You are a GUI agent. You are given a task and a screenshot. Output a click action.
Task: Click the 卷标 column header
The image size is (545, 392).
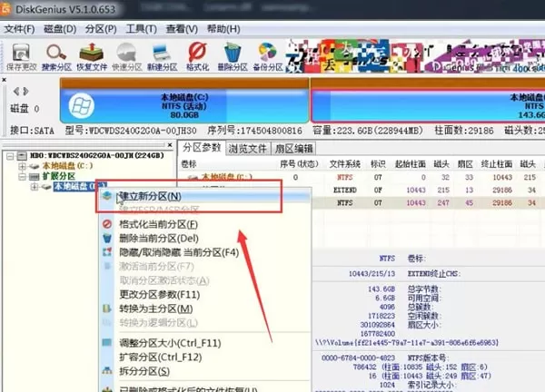pyautogui.click(x=189, y=164)
